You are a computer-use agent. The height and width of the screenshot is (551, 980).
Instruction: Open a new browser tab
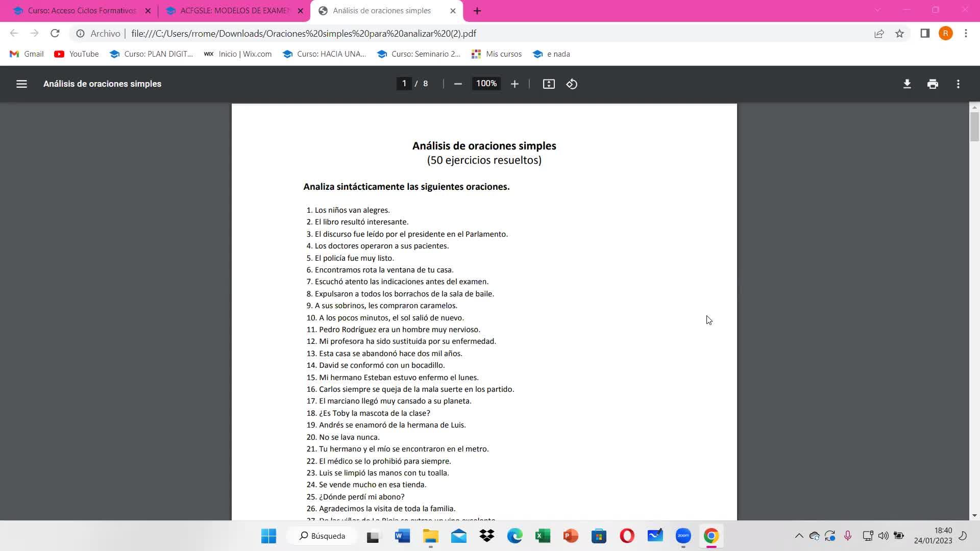click(477, 11)
